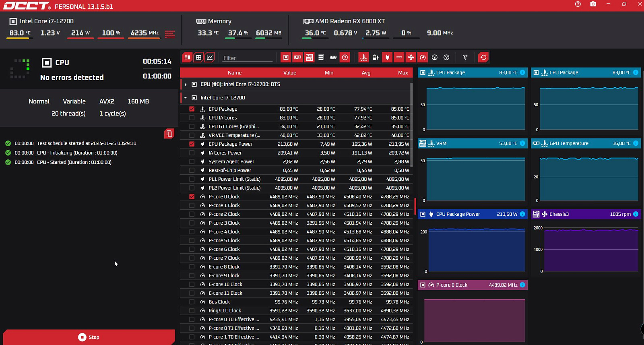This screenshot has width=644, height=345.
Task: Open help from the title bar
Action: coord(578,4)
